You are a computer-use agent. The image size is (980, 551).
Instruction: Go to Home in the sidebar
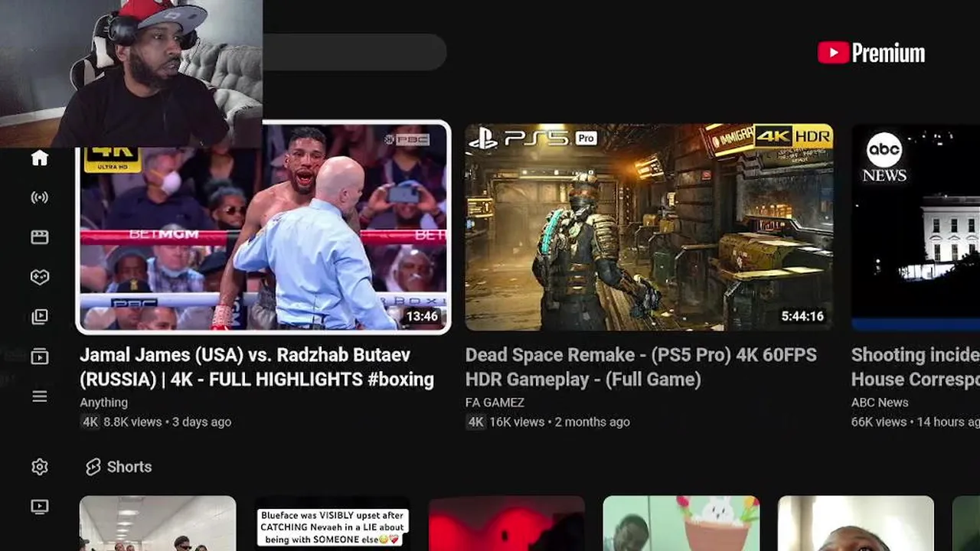(40, 158)
